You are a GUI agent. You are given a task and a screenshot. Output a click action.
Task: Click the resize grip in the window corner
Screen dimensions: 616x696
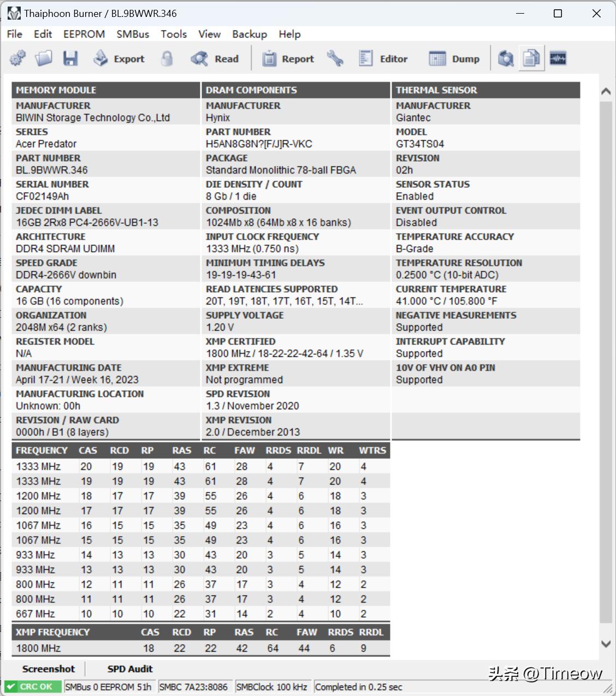(x=607, y=688)
